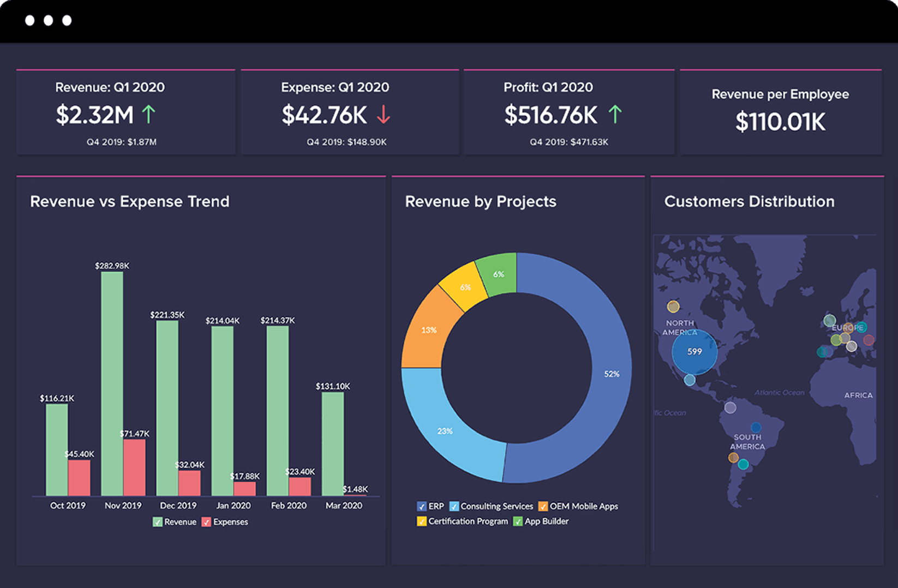Image resolution: width=898 pixels, height=588 pixels.
Task: Click the green up arrow on Revenue Q1 card
Action: [x=147, y=114]
